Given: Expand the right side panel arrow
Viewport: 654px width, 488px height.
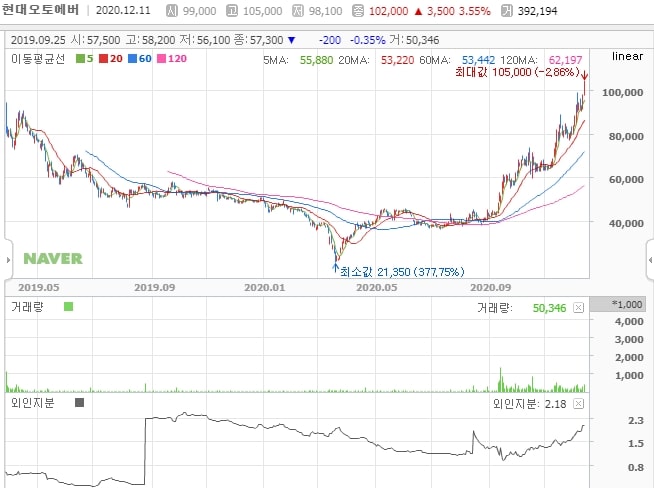Looking at the screenshot, I should pos(650,260).
